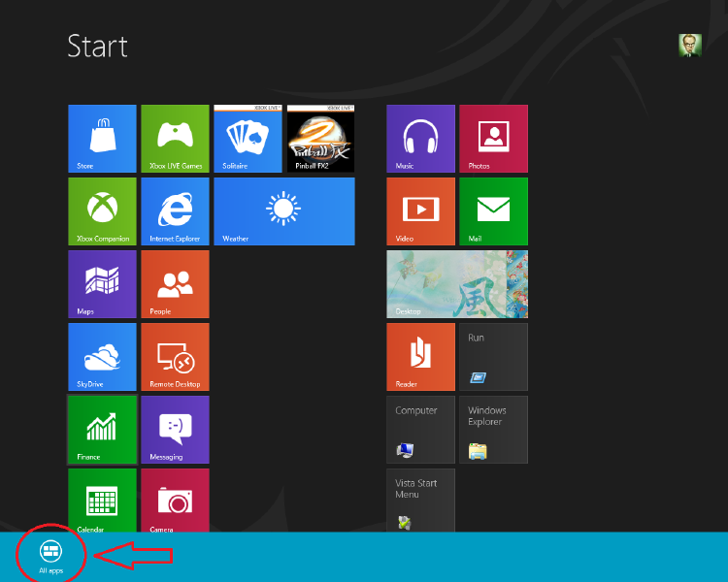Open the Finance tile
Image resolution: width=728 pixels, height=582 pixels.
[102, 430]
